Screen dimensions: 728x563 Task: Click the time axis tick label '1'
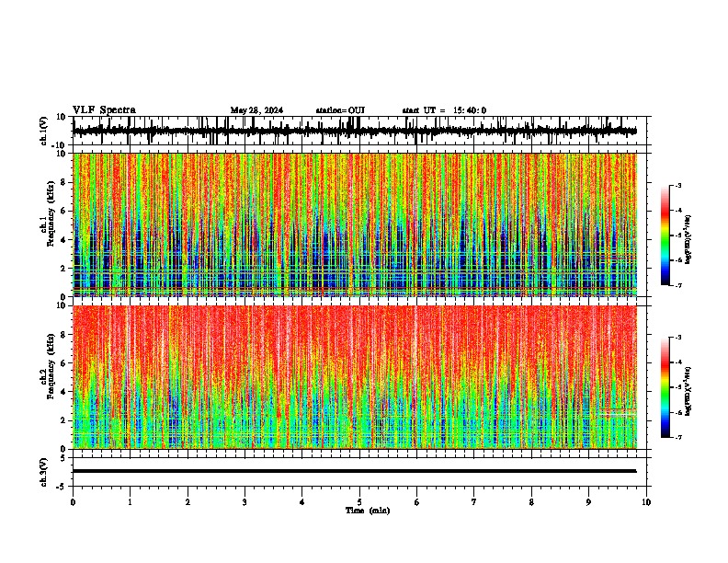(x=130, y=502)
